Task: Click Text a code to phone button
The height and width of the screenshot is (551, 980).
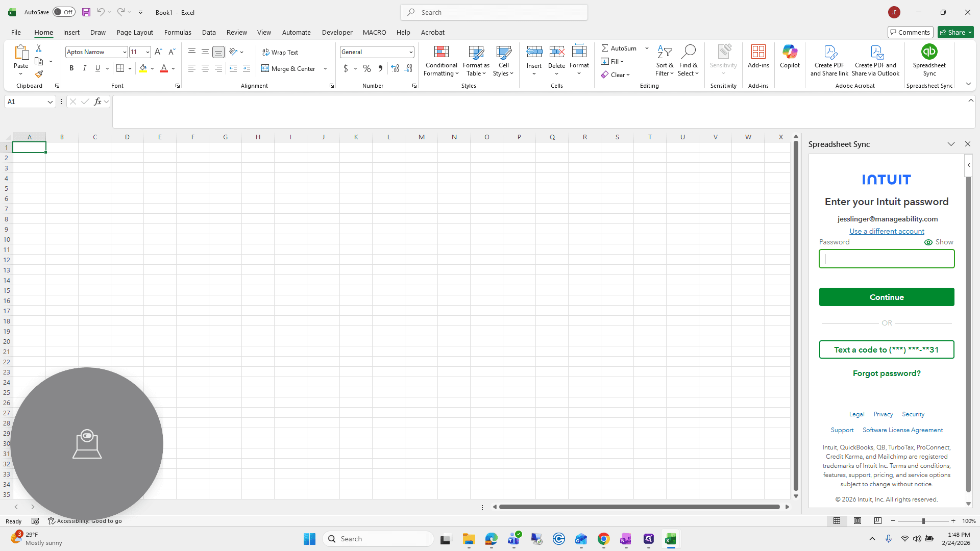Action: [887, 349]
